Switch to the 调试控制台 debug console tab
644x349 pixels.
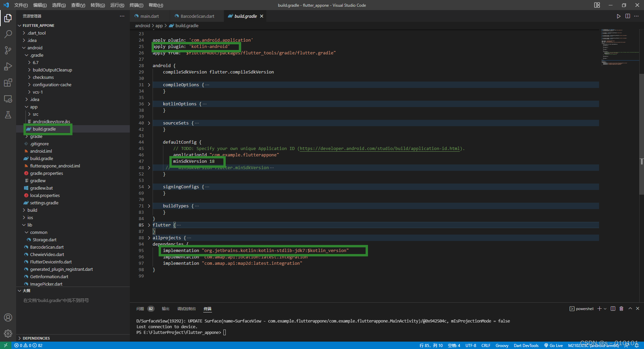pos(186,309)
